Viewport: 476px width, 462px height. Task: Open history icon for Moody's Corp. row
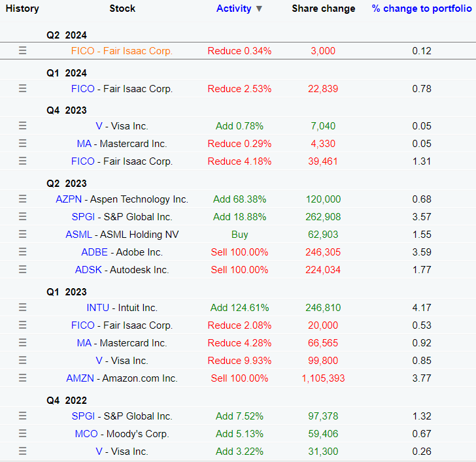22,433
